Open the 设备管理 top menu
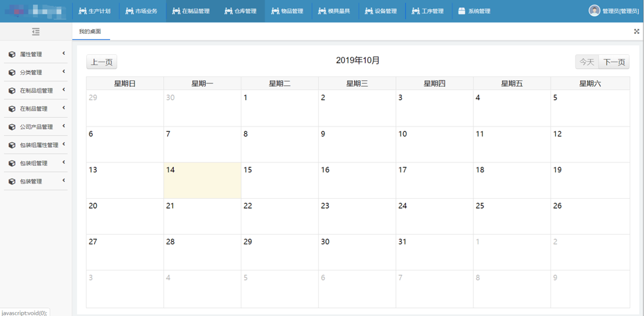The height and width of the screenshot is (316, 644). click(381, 11)
